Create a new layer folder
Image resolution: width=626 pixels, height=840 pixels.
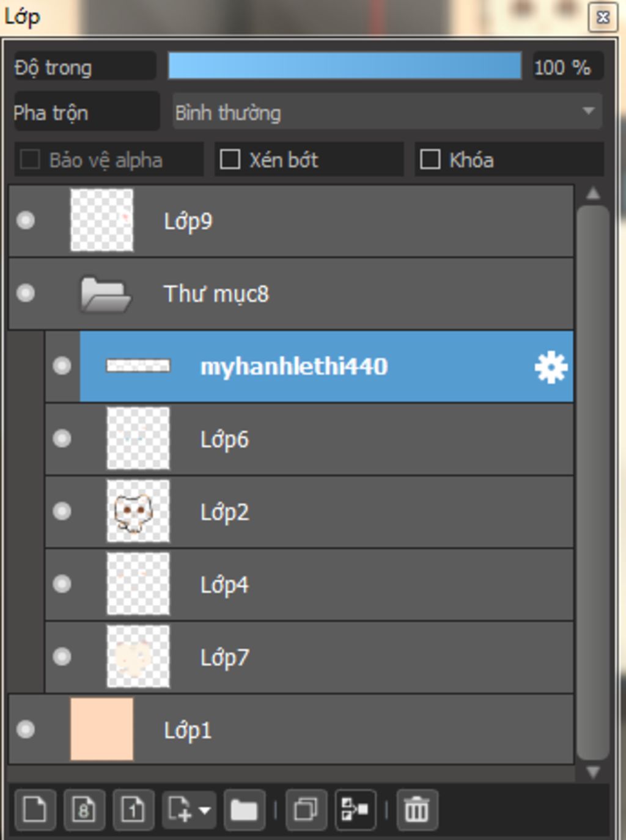point(244,810)
